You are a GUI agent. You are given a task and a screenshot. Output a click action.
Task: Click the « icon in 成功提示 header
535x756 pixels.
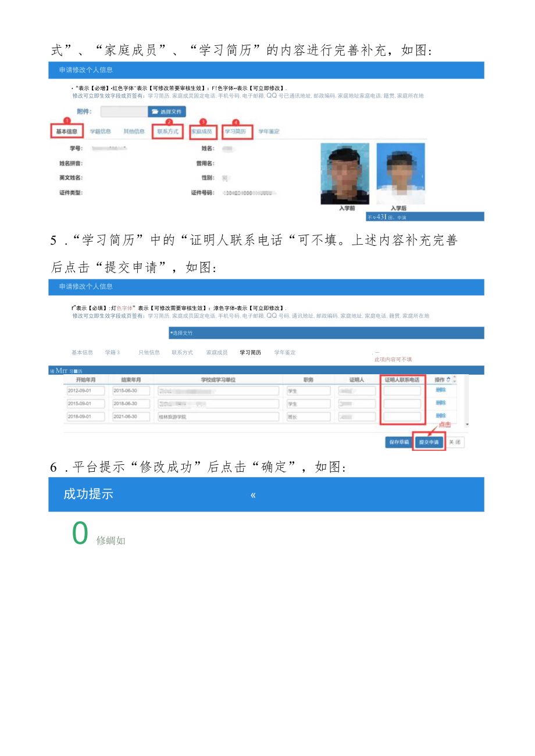[x=253, y=495]
